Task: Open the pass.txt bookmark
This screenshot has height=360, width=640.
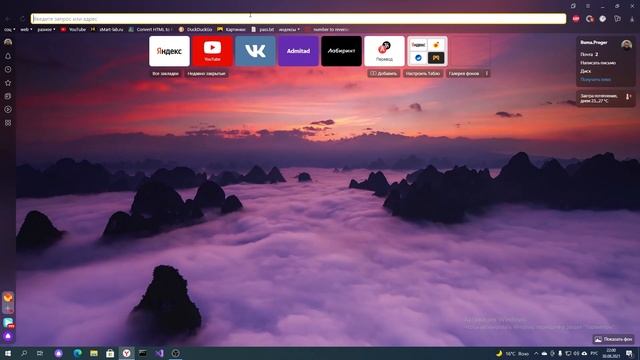Action: pyautogui.click(x=262, y=29)
